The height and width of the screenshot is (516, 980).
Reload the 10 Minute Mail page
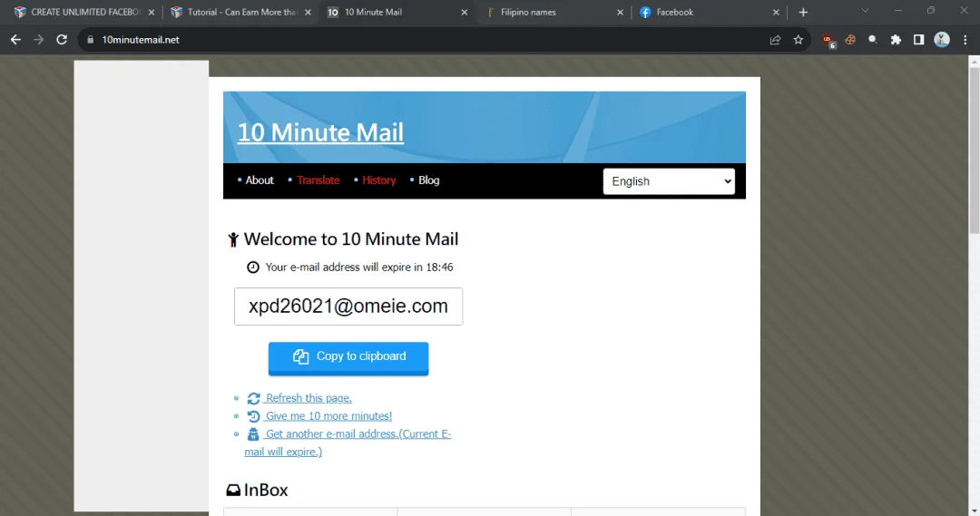(x=62, y=39)
